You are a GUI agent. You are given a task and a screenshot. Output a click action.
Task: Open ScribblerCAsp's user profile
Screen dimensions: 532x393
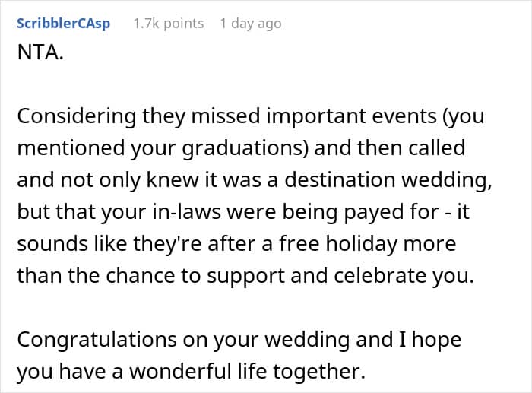click(63, 24)
